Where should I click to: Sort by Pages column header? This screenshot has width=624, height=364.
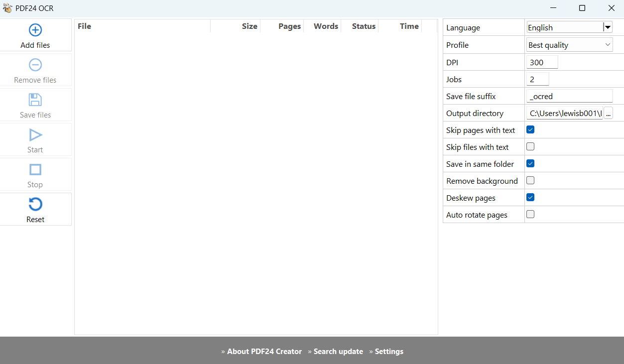coord(282,26)
